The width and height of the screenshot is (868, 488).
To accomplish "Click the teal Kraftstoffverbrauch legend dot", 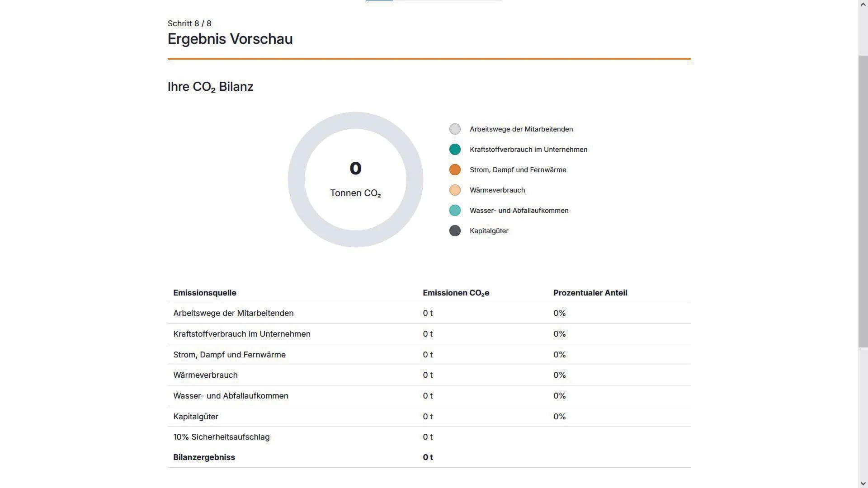I will point(455,150).
